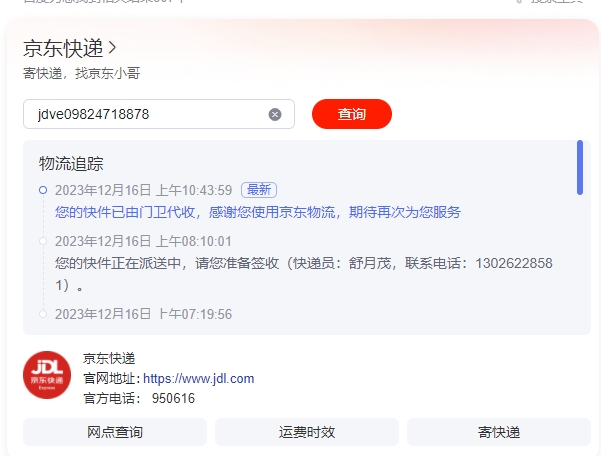Click the timeline dot beside 上午07:19:56
The width and height of the screenshot is (601, 456).
coord(43,314)
